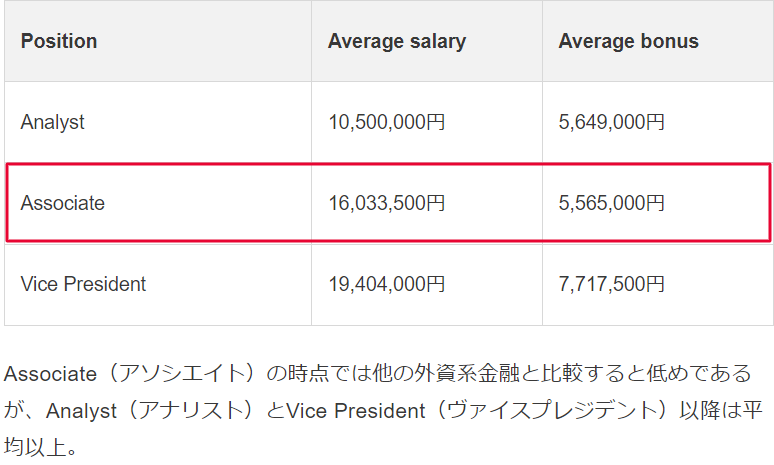Click the Vice President salary 19,404,000円 cell
This screenshot has width=774, height=465.
click(427, 284)
